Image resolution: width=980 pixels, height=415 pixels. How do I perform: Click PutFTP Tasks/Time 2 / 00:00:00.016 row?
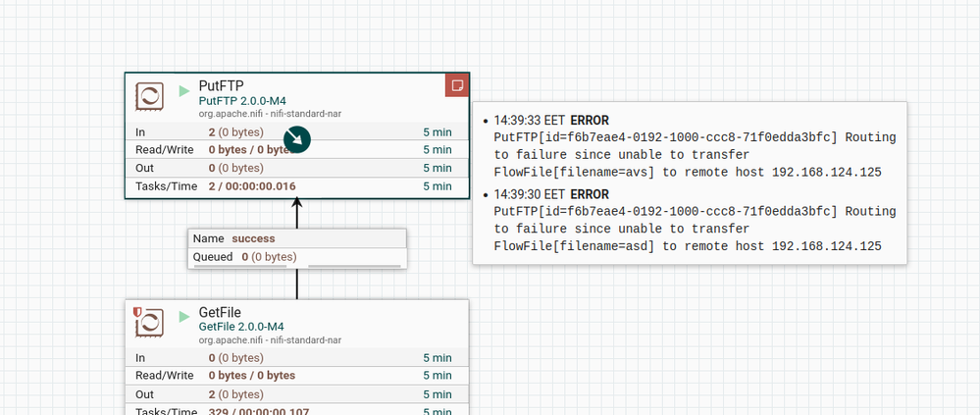tap(297, 186)
